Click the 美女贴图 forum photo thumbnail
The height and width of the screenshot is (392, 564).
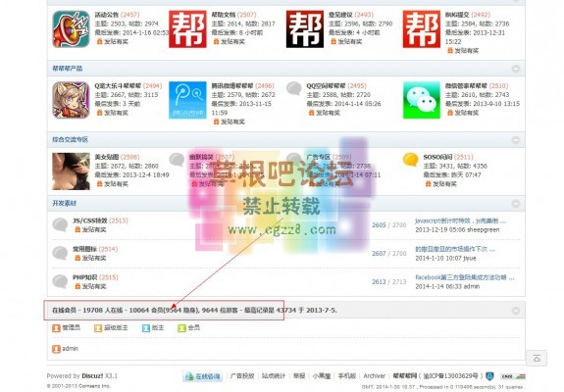pyautogui.click(x=71, y=171)
